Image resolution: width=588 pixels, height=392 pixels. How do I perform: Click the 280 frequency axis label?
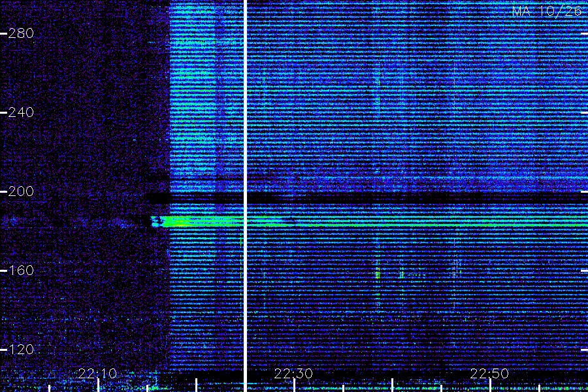coord(21,33)
